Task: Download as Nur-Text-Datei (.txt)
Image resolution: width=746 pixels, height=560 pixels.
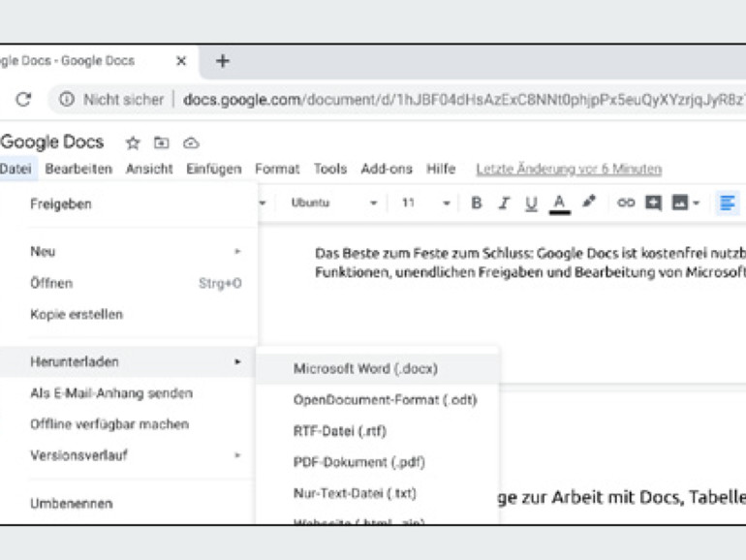Action: pyautogui.click(x=377, y=493)
